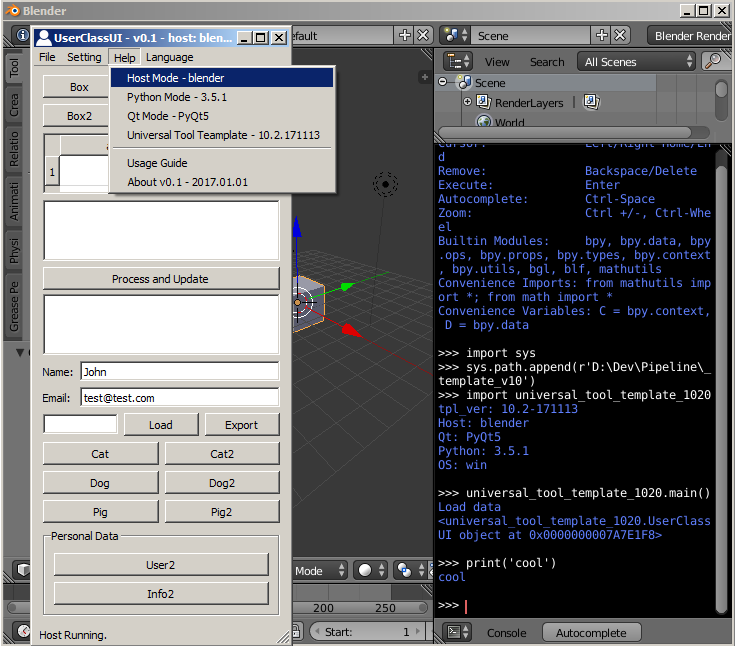
Task: Delete the active scene with the X button
Action: click(620, 35)
